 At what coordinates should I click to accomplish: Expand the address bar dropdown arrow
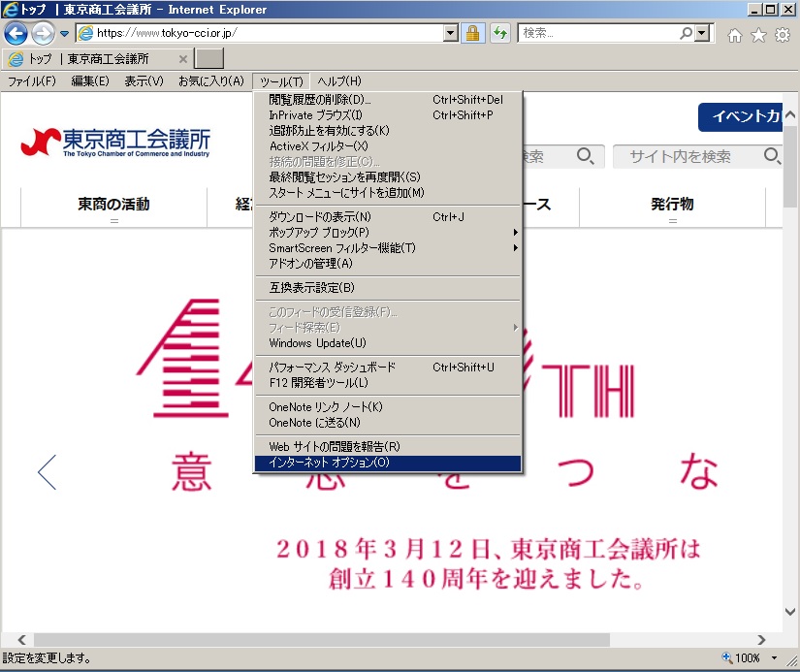click(450, 33)
